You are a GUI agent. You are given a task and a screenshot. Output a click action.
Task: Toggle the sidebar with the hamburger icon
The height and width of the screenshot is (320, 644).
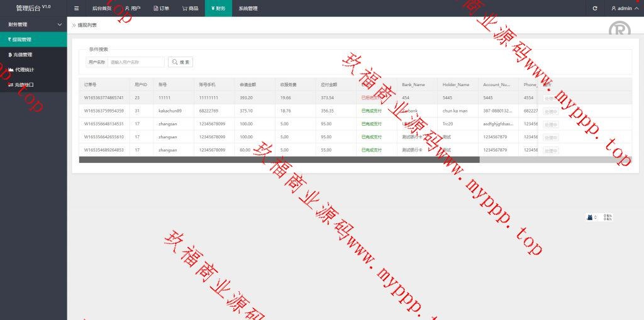coord(76,8)
